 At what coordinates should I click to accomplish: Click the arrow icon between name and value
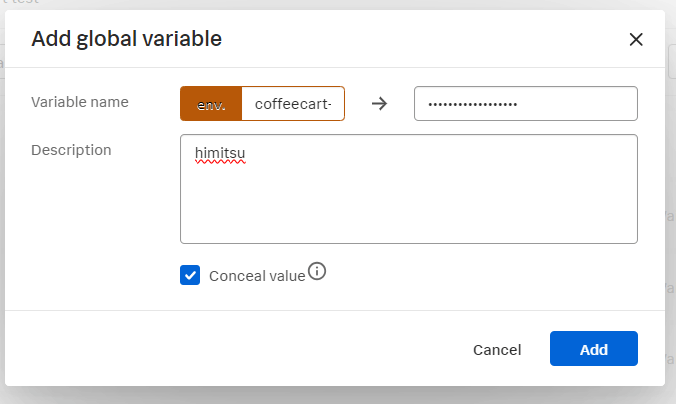(x=379, y=103)
